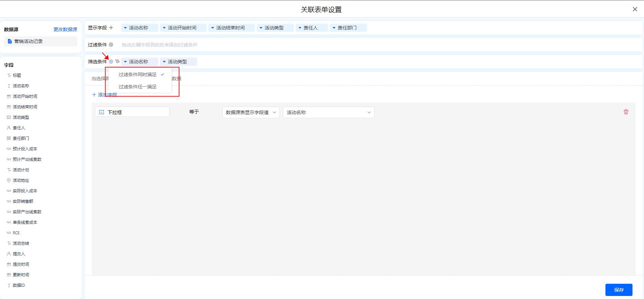Image resolution: width=644 pixels, height=299 pixels.
Task: Click the 营销活动记录 data source document icon
Action: tap(10, 41)
